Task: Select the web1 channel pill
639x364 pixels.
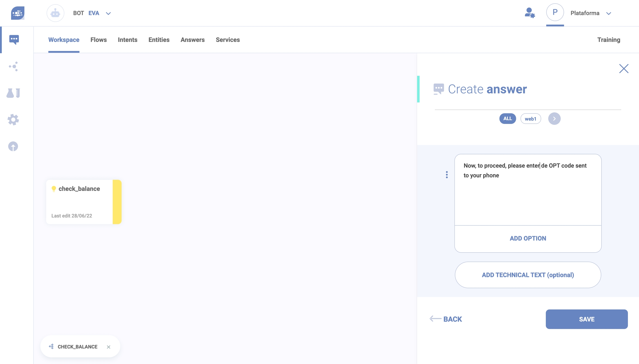Action: click(530, 119)
